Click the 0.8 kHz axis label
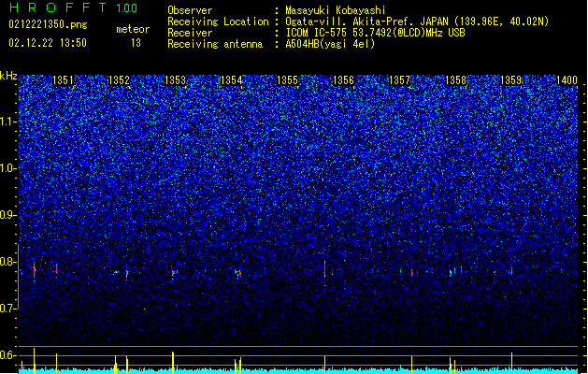 8,262
